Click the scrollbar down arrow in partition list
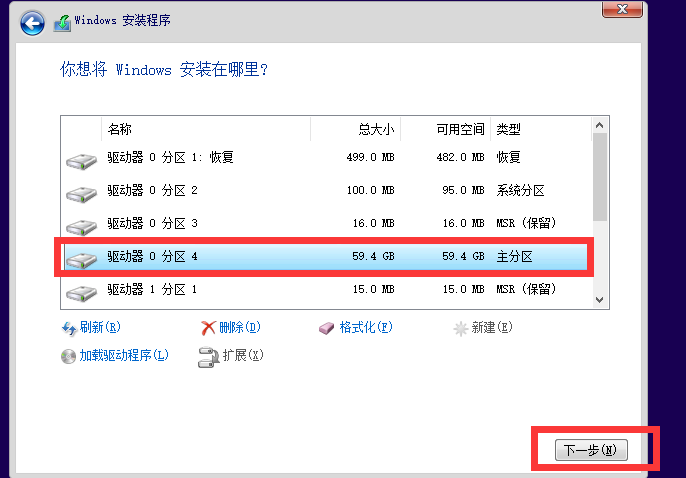The image size is (686, 478). tap(600, 298)
